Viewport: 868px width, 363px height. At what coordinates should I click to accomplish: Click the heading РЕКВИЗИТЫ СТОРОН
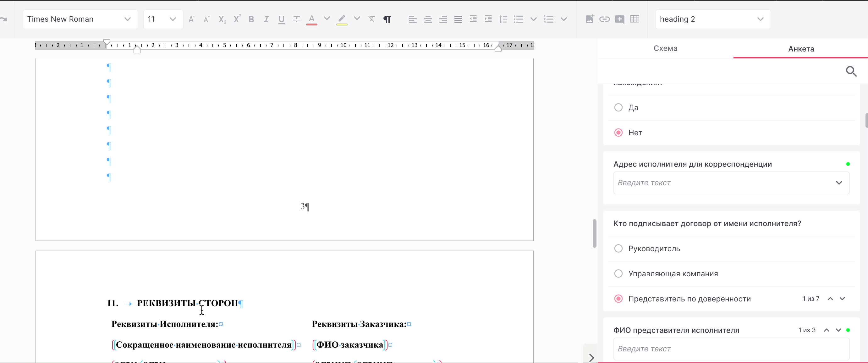pyautogui.click(x=187, y=303)
